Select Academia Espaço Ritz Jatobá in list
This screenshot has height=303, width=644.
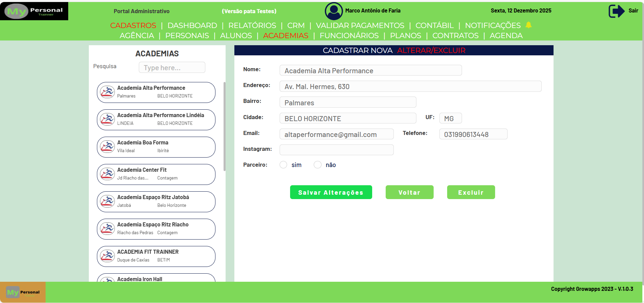tap(156, 202)
